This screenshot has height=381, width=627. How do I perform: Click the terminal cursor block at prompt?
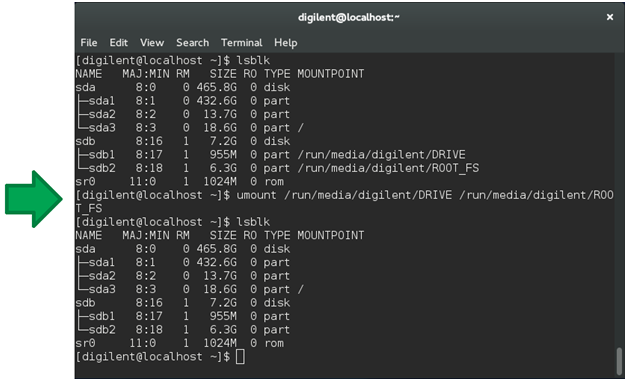coord(240,357)
